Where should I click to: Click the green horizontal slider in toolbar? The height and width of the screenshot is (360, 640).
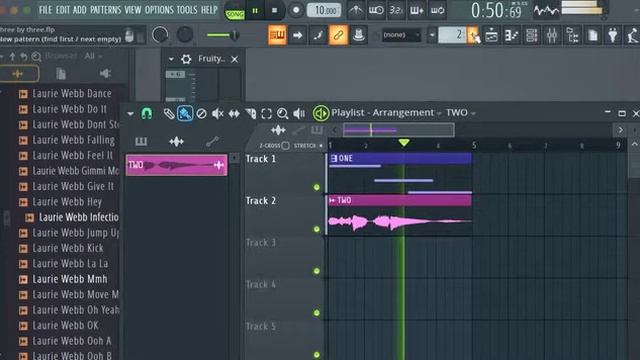click(x=222, y=35)
